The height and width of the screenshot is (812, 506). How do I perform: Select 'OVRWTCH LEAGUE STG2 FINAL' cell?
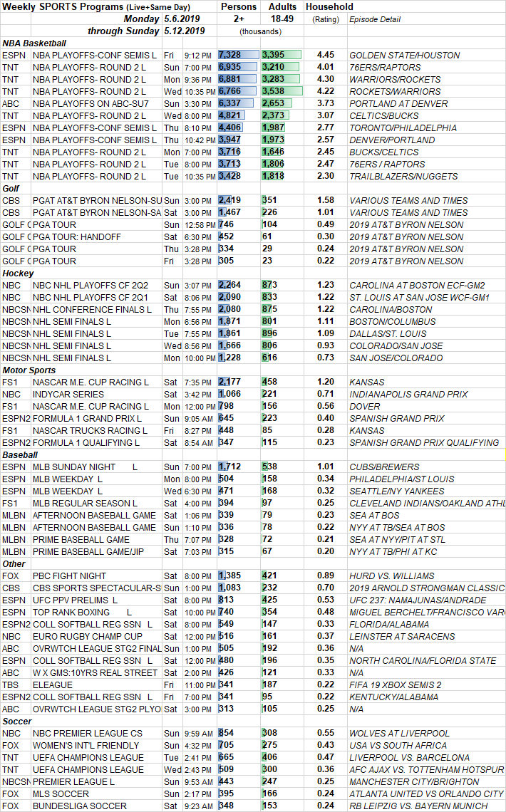tap(98, 648)
